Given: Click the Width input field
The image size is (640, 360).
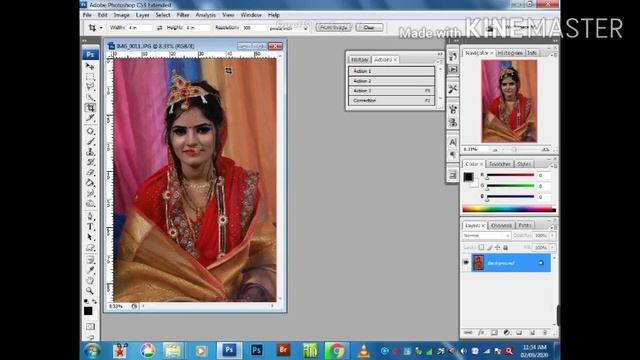Looking at the screenshot, I should tap(140, 28).
